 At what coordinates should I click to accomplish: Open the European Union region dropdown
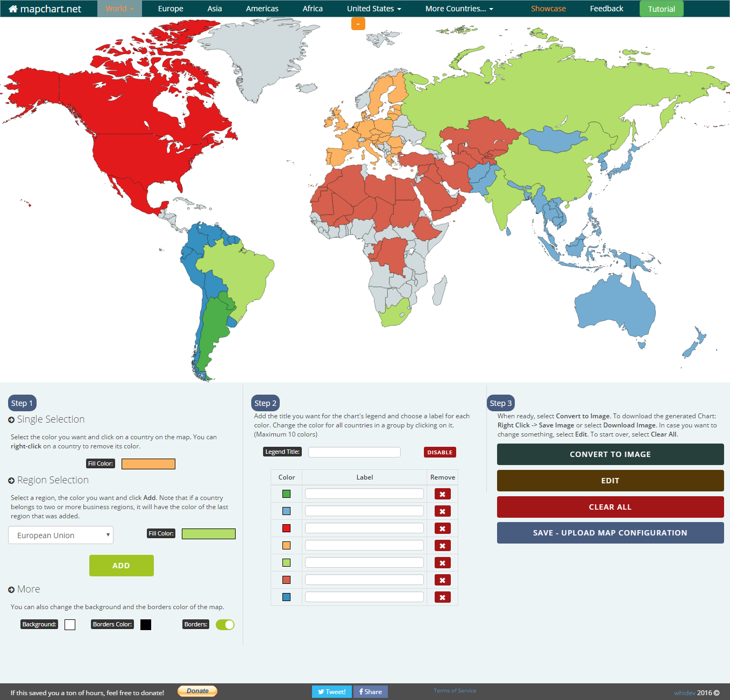tap(60, 535)
